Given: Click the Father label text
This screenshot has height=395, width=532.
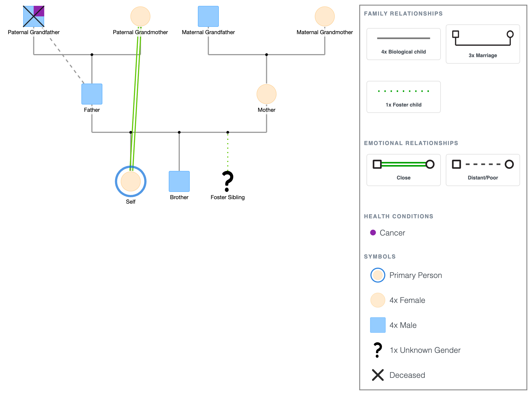Looking at the screenshot, I should [x=92, y=110].
